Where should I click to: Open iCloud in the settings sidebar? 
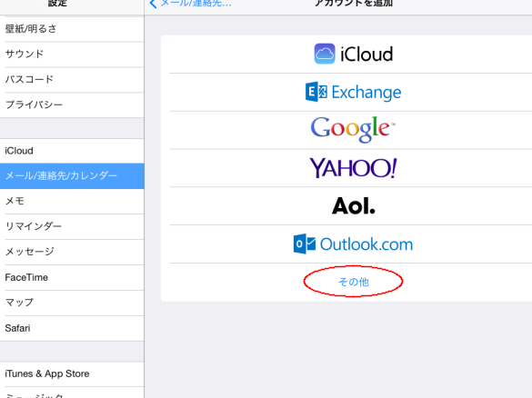click(72, 151)
